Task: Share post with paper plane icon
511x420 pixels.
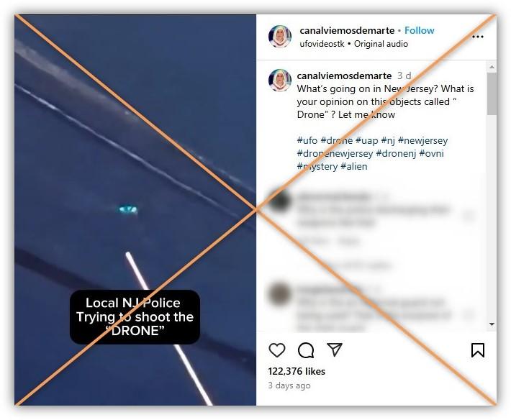Action: (335, 350)
